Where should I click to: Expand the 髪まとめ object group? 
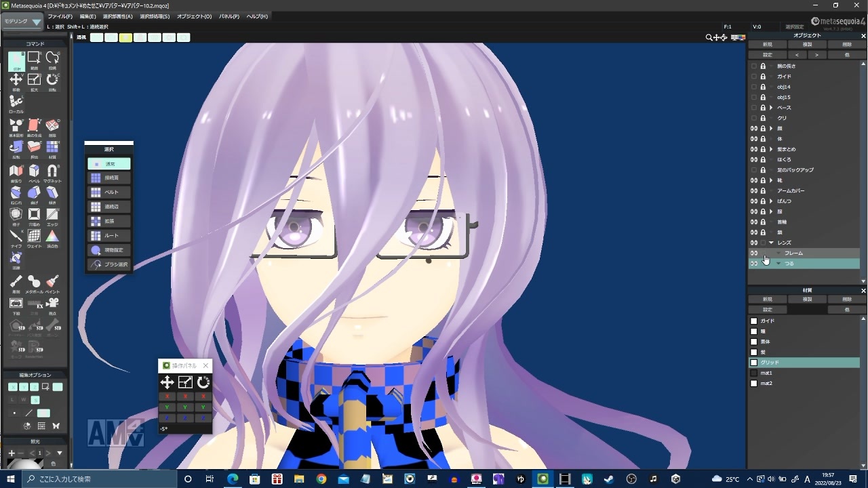[x=771, y=149]
